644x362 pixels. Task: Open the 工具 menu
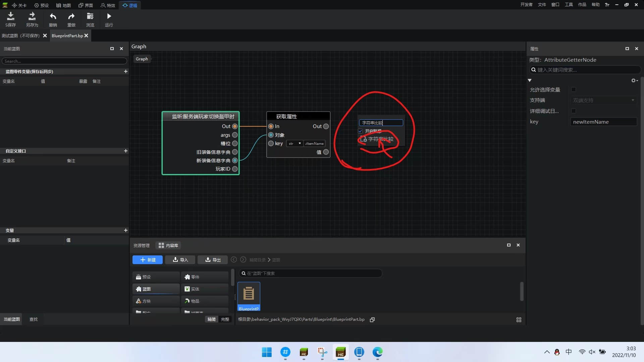point(569,5)
